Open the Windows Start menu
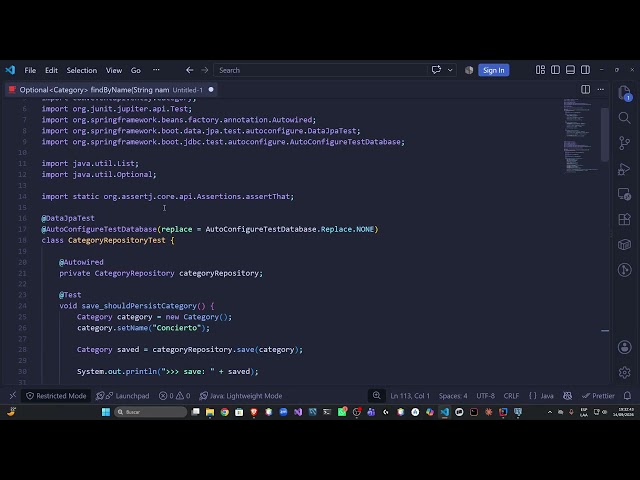This screenshot has width=640, height=480. click(x=106, y=412)
